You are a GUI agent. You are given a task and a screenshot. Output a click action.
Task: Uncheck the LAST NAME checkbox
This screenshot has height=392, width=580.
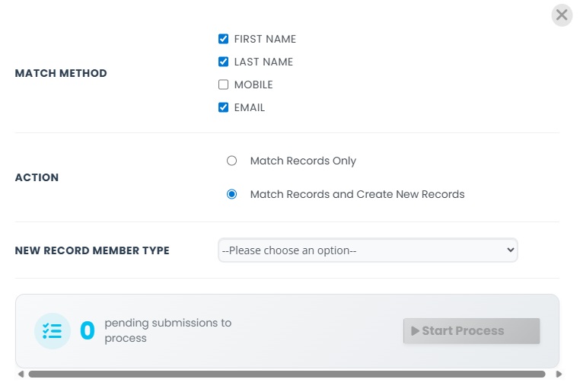tap(223, 62)
